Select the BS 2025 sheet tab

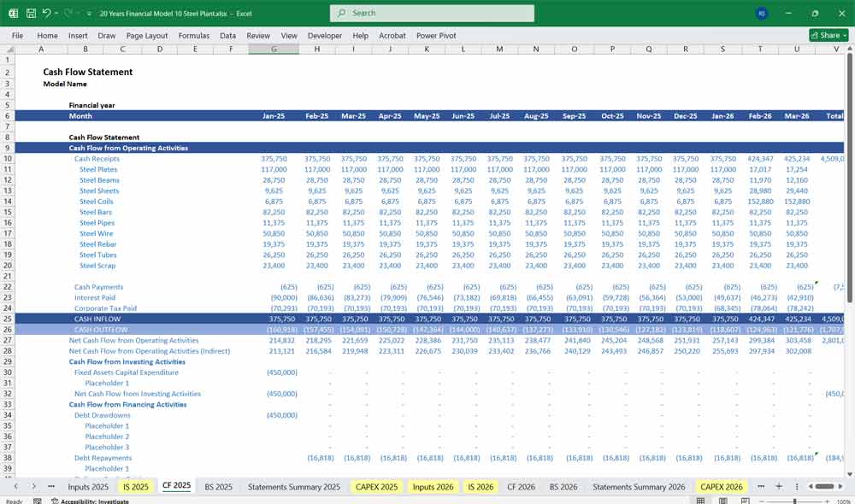pyautogui.click(x=218, y=486)
